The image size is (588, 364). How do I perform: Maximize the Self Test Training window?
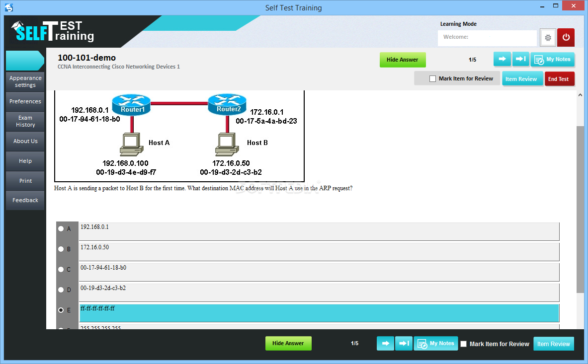(556, 5)
